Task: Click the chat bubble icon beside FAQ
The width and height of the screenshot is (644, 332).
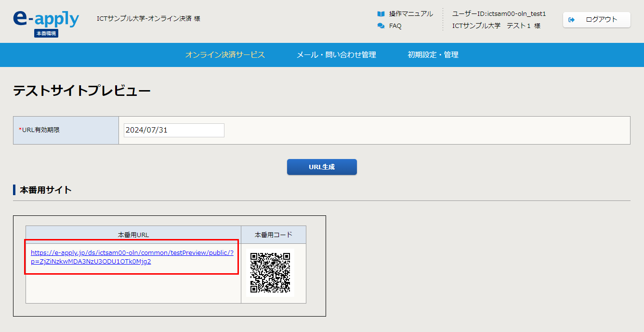Action: [x=381, y=26]
